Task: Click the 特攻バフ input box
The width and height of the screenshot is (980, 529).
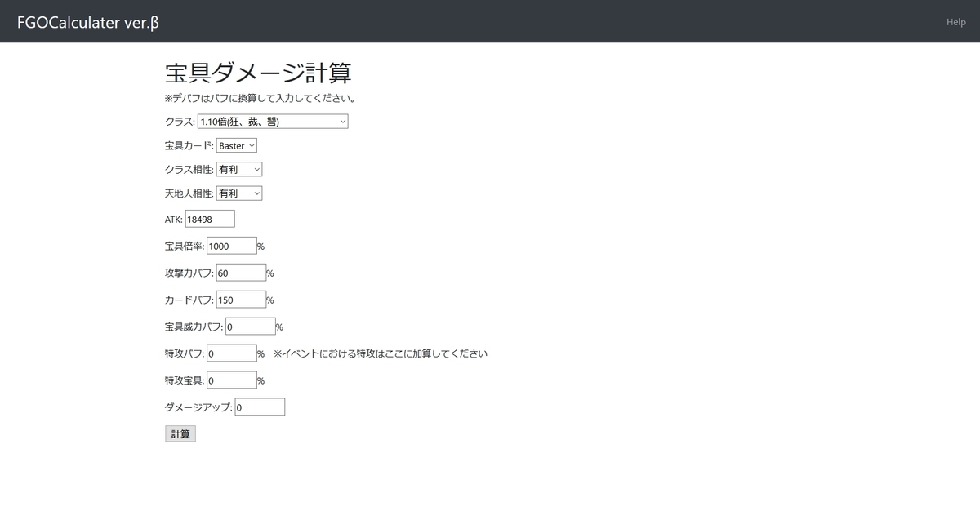Action: (232, 353)
